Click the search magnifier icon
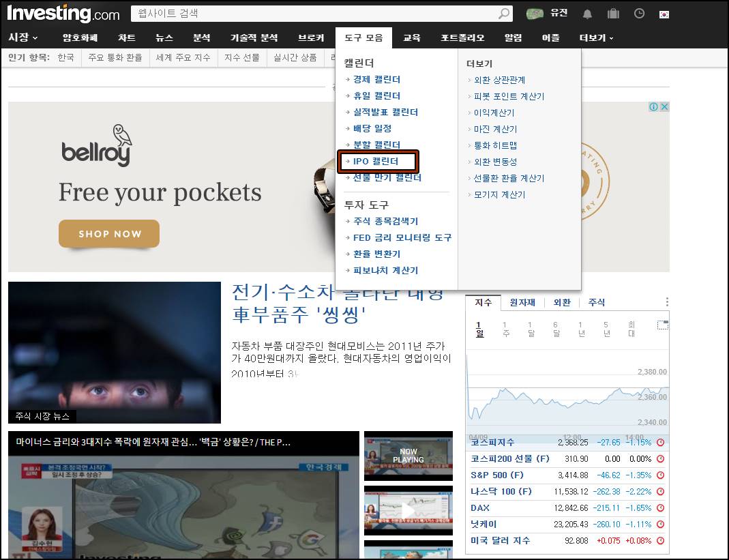This screenshot has height=560, width=729. click(504, 14)
